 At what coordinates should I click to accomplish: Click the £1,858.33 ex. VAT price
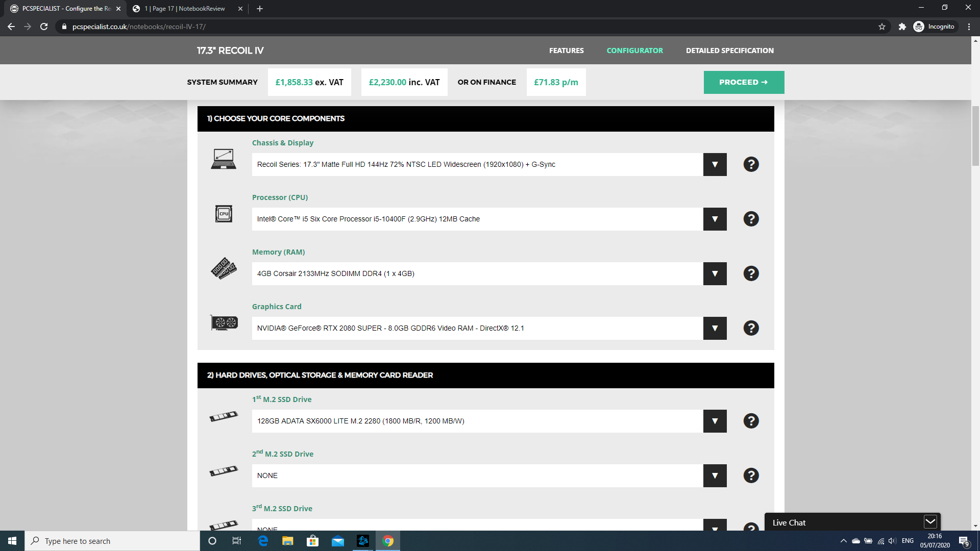pos(309,82)
